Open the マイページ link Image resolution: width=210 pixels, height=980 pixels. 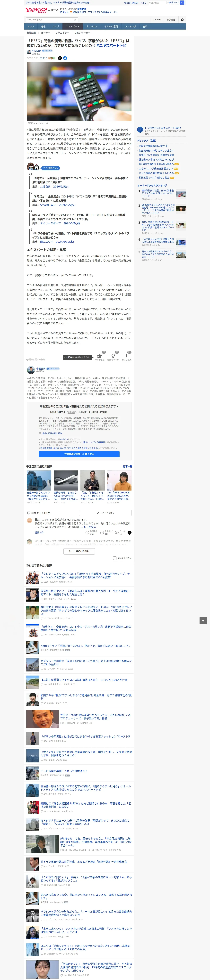[x=157, y=20]
